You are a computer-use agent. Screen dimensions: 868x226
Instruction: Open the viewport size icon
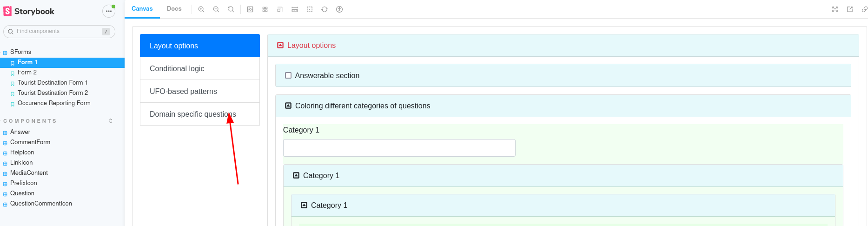[280, 9]
